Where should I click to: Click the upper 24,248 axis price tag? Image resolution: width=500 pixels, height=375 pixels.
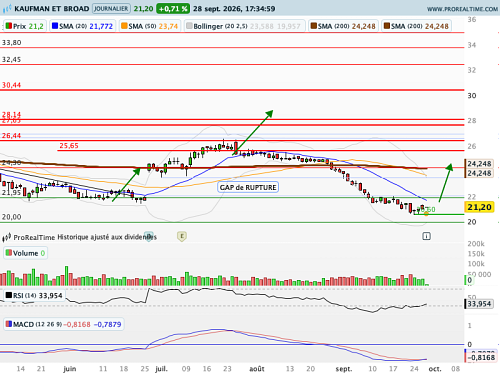(x=479, y=164)
